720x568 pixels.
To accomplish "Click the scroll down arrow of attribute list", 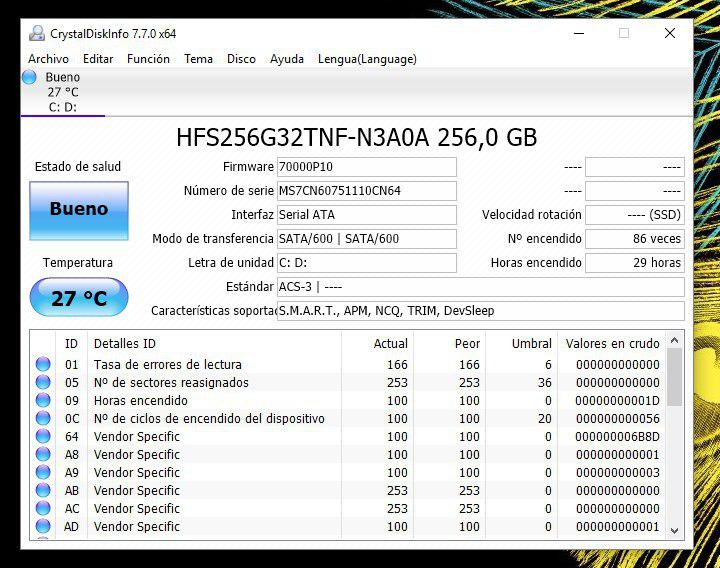I will click(x=675, y=530).
